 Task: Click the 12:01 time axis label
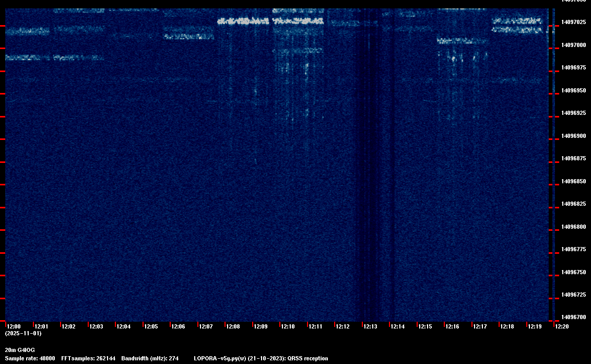point(41,326)
